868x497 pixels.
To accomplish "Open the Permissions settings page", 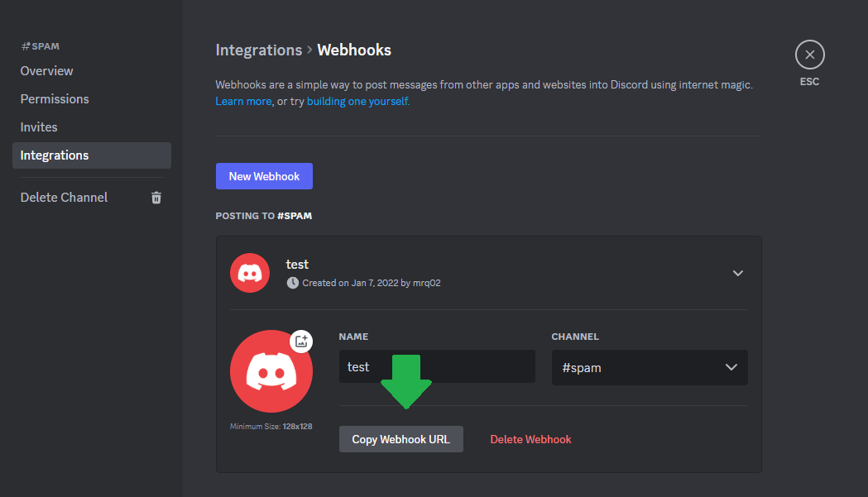I will (55, 99).
